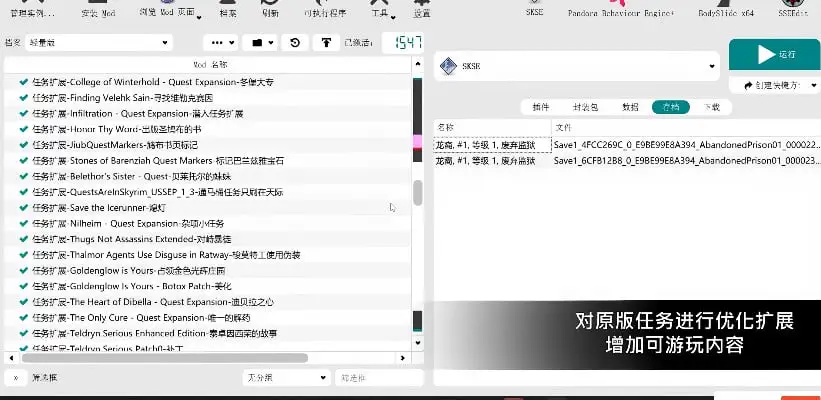This screenshot has height=400, width=821.
Task: Open the 档案 profiles toolbar button
Action: pyautogui.click(x=227, y=10)
